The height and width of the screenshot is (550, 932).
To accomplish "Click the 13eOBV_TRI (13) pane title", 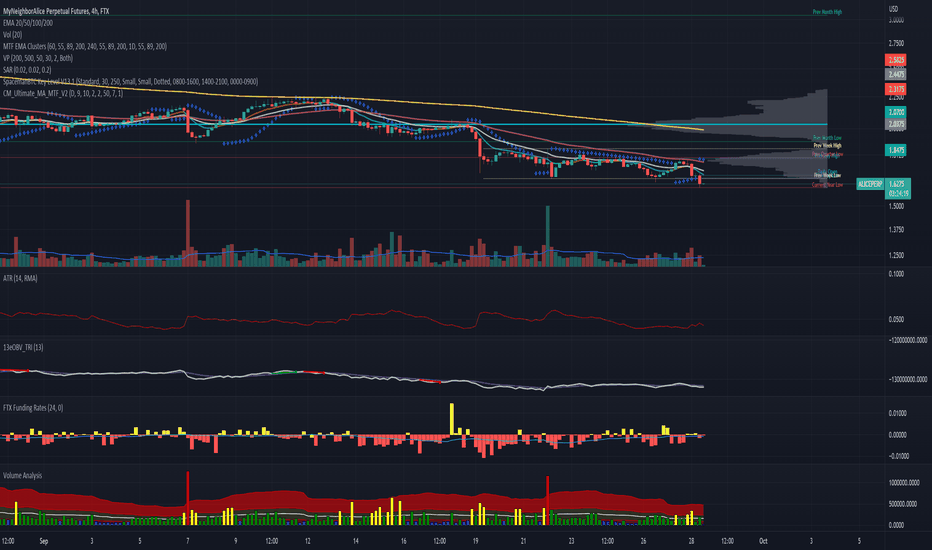I will [23, 347].
